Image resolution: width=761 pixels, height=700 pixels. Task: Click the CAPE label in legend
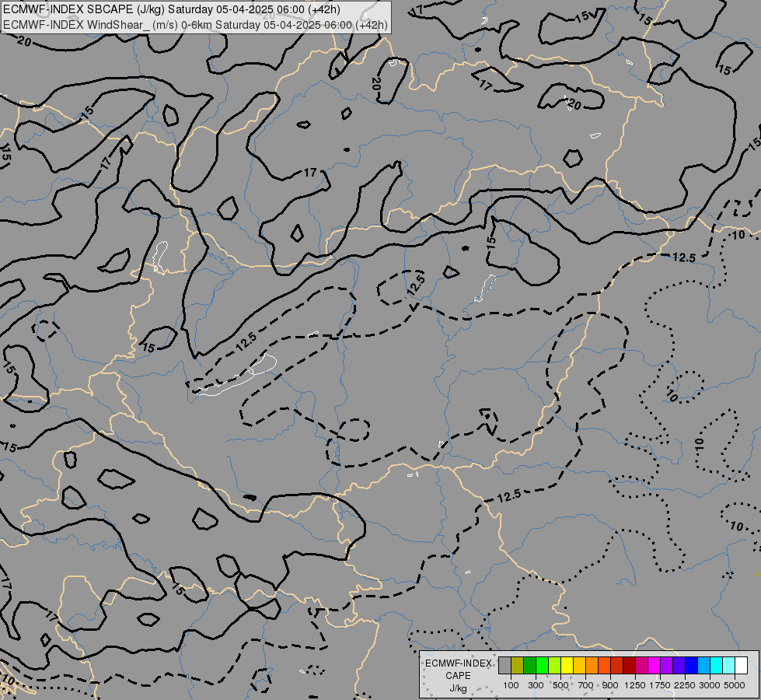458,675
